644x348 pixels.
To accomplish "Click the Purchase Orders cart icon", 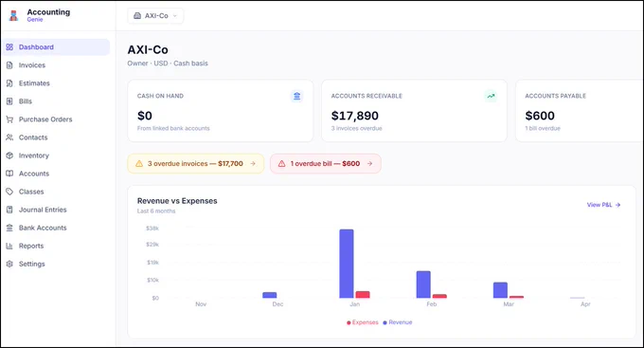I will [9, 119].
